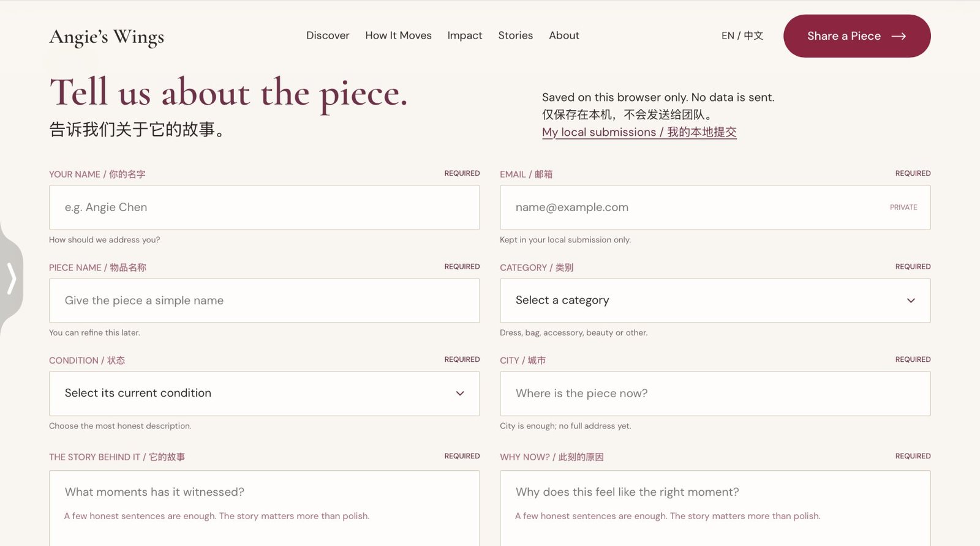The width and height of the screenshot is (980, 546).
Task: Click the arrow icon in Share a Piece
Action: (899, 36)
